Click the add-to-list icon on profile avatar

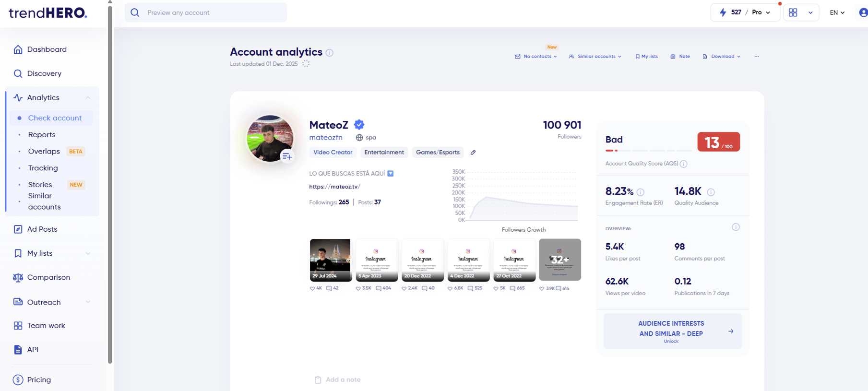click(287, 156)
